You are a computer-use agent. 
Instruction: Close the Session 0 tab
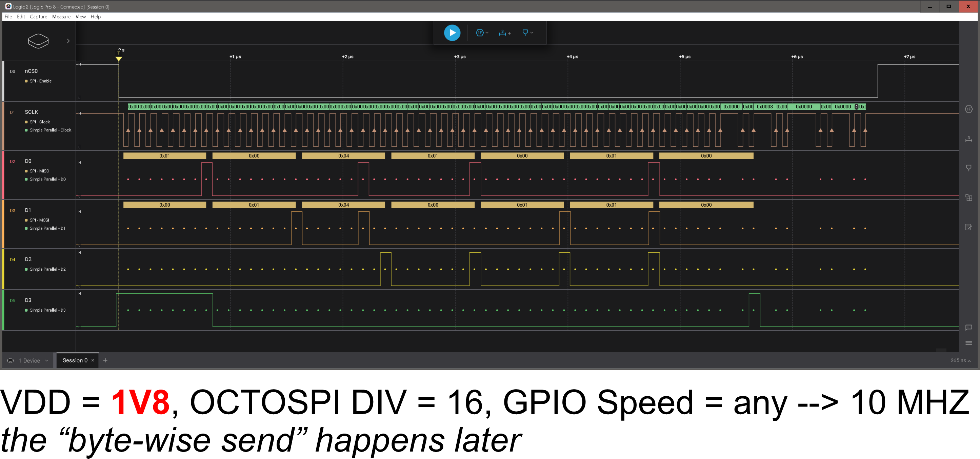(93, 360)
